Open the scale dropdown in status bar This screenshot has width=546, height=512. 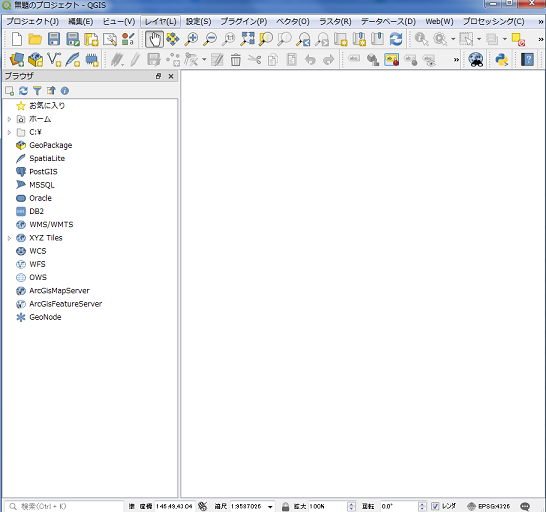tap(270, 506)
